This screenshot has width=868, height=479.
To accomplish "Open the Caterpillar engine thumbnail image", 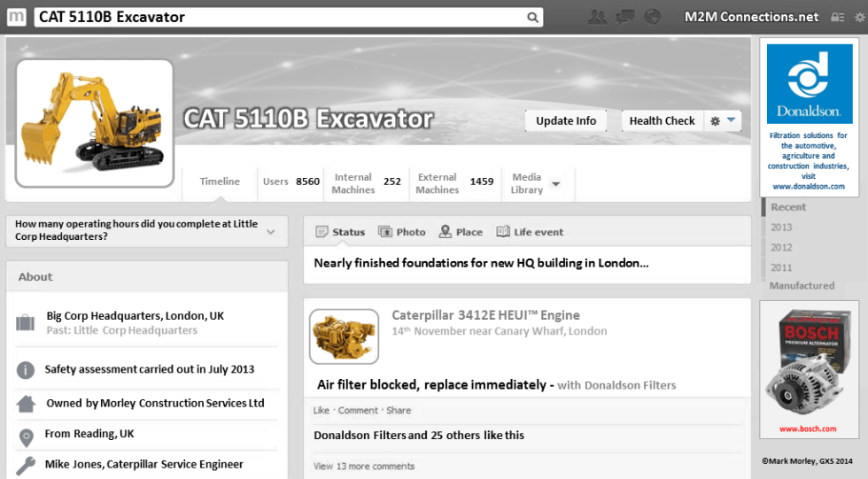I will coord(344,336).
